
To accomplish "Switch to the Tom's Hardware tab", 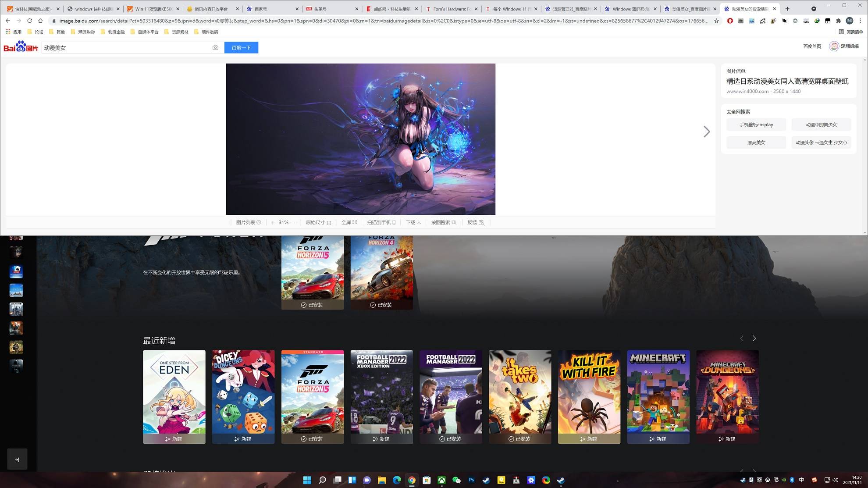I will tap(451, 9).
